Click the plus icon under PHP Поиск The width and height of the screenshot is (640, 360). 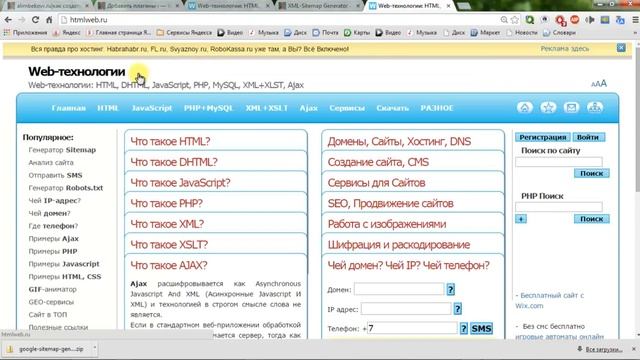tap(521, 219)
